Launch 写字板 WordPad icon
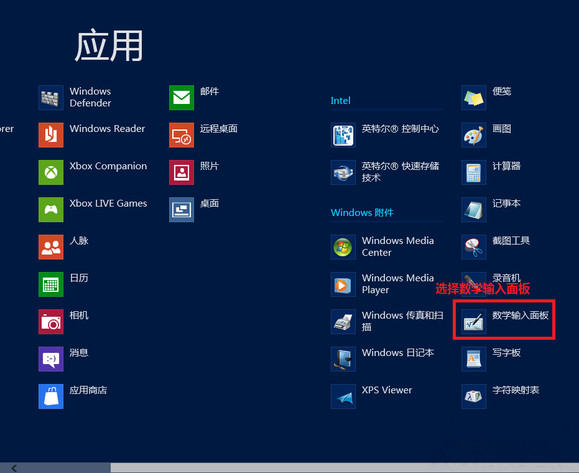Screen dimensions: 579x473 coord(473,359)
